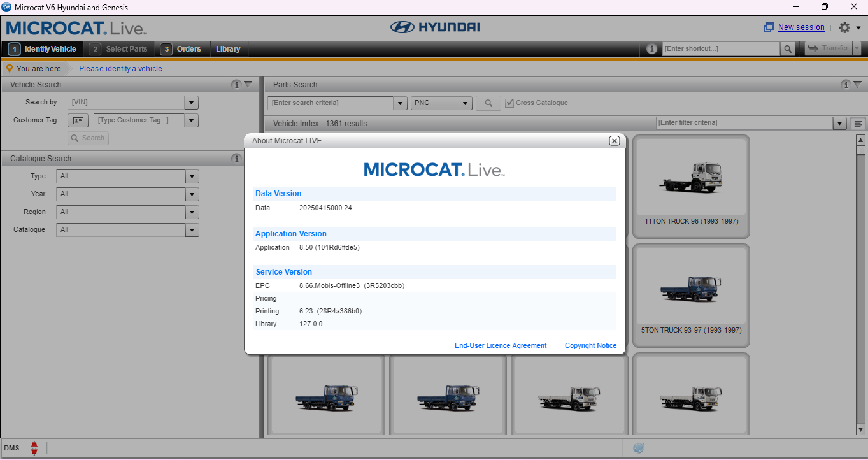Click the Microcat Live logo in header

pos(76,28)
